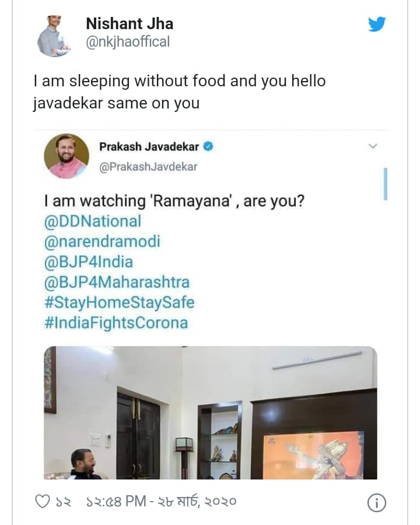The height and width of the screenshot is (525, 420).
Task: Click the #StayHomeStaySafe hashtag
Action: (x=119, y=303)
